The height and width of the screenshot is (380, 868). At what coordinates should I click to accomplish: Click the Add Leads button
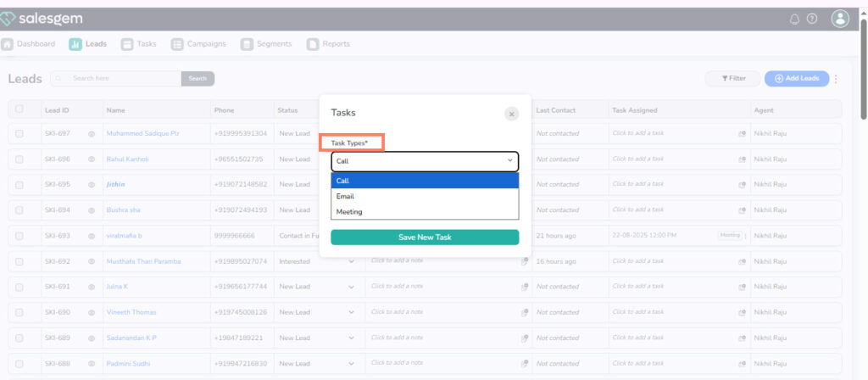797,78
